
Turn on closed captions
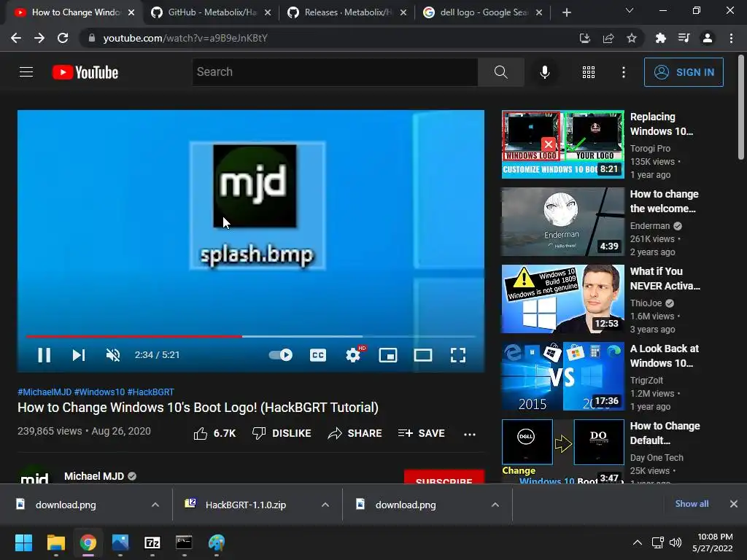(x=318, y=355)
